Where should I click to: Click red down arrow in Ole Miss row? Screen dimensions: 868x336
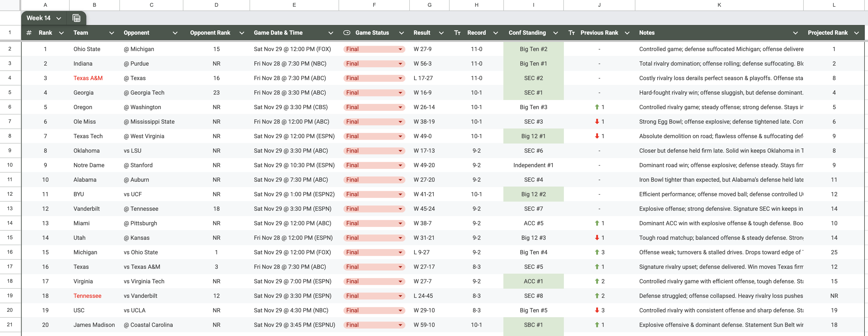[597, 121]
